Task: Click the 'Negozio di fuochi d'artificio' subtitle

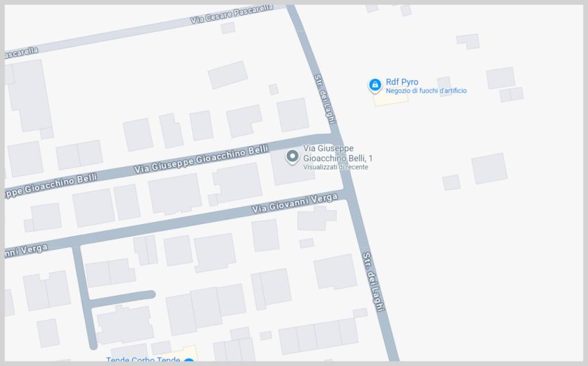Action: 426,91
